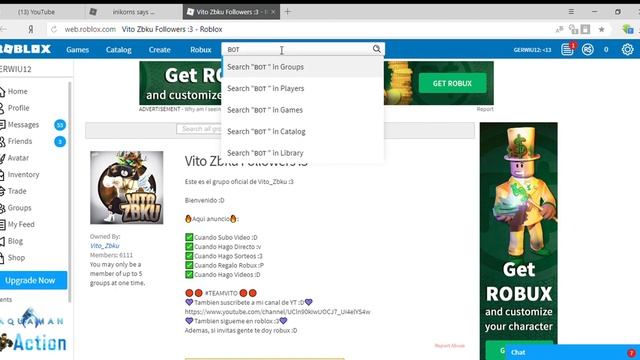
Task: Go back with browser arrow
Action: 4,29
